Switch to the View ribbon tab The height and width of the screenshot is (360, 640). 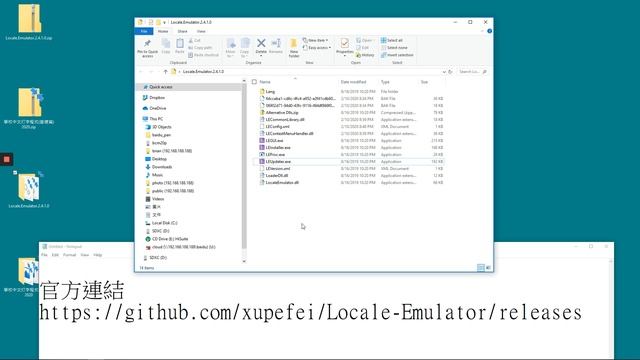(x=201, y=31)
